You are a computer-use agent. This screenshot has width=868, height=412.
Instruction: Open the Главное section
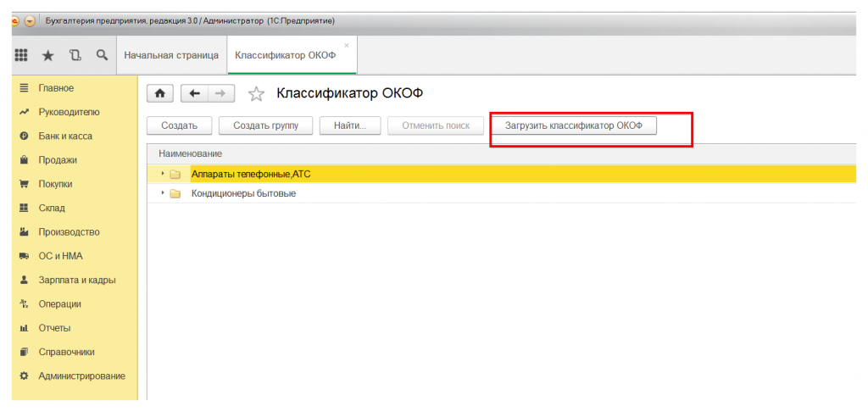coord(56,88)
